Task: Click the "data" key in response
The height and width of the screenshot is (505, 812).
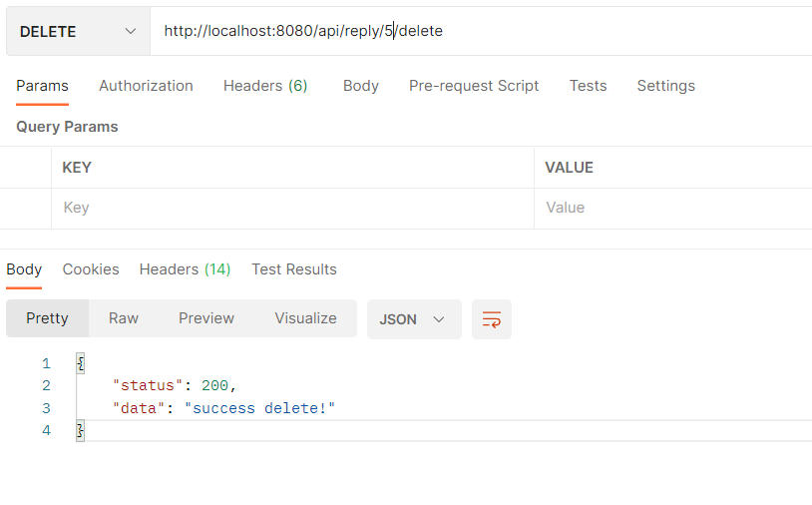Action: [x=139, y=408]
